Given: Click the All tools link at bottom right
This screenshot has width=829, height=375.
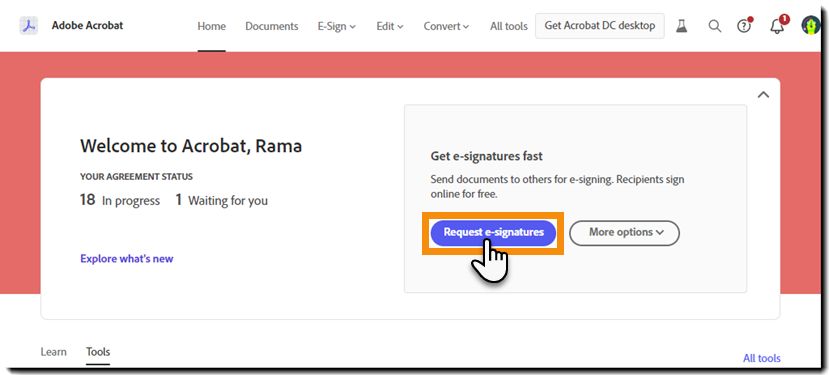Looking at the screenshot, I should 761,358.
